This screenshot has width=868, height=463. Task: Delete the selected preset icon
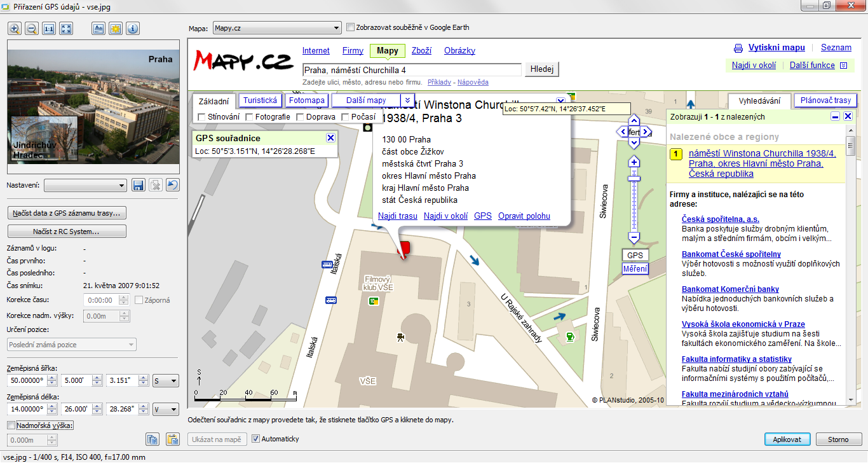pos(156,185)
